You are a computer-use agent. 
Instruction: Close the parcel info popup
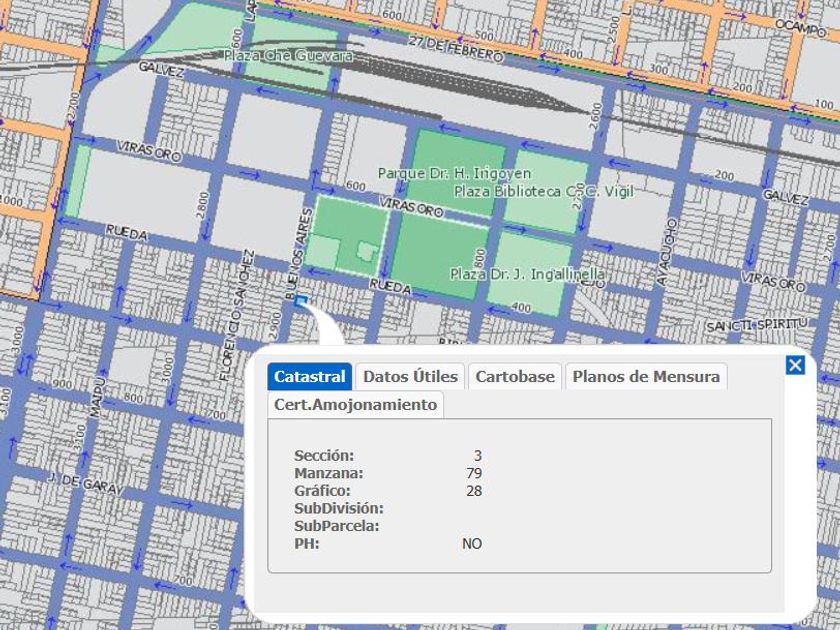click(x=795, y=365)
